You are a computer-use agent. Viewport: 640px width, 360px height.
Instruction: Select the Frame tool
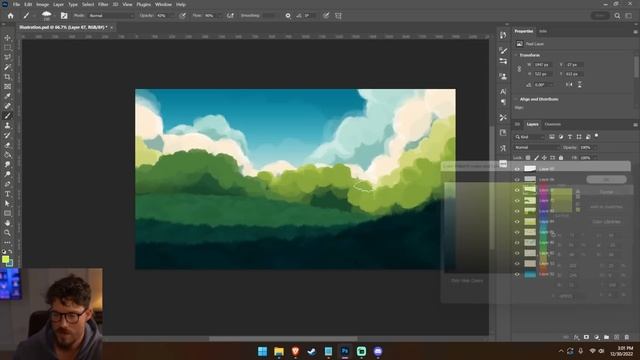click(7, 87)
